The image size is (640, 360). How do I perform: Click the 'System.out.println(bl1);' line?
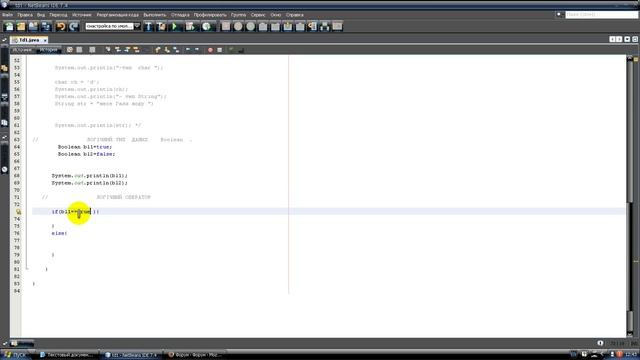(x=89, y=176)
